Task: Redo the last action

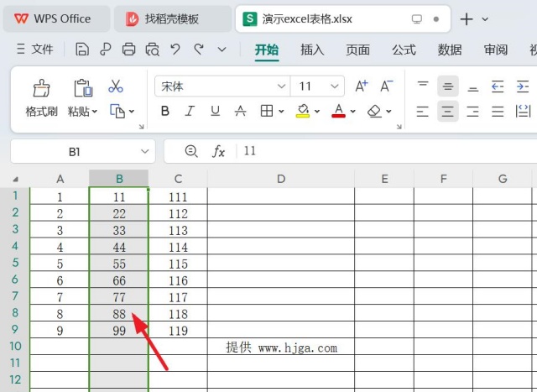Action: point(199,50)
